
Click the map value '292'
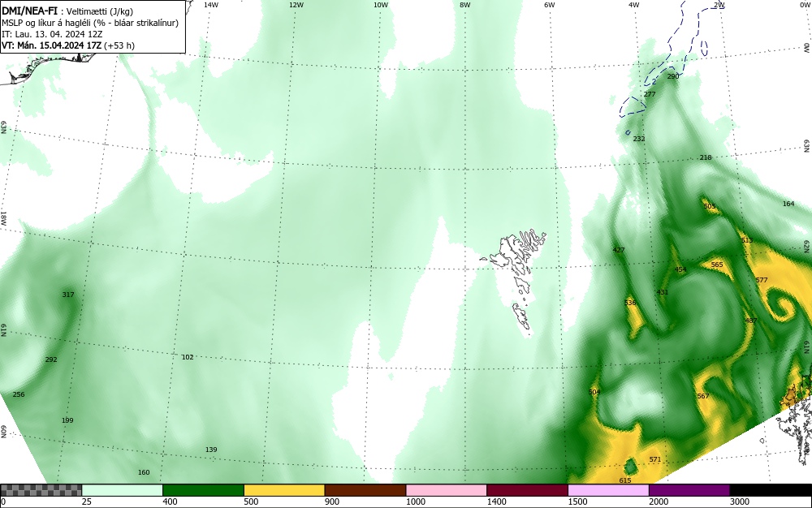50,359
